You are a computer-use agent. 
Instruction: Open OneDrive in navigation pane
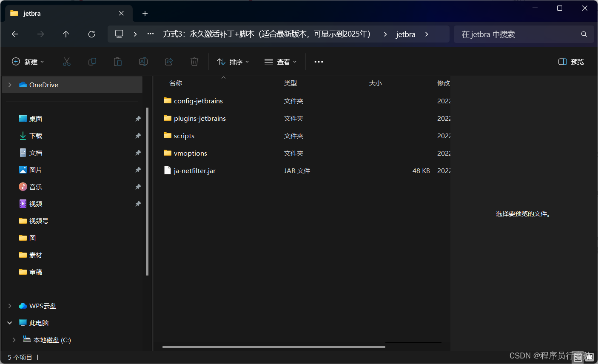click(x=44, y=85)
